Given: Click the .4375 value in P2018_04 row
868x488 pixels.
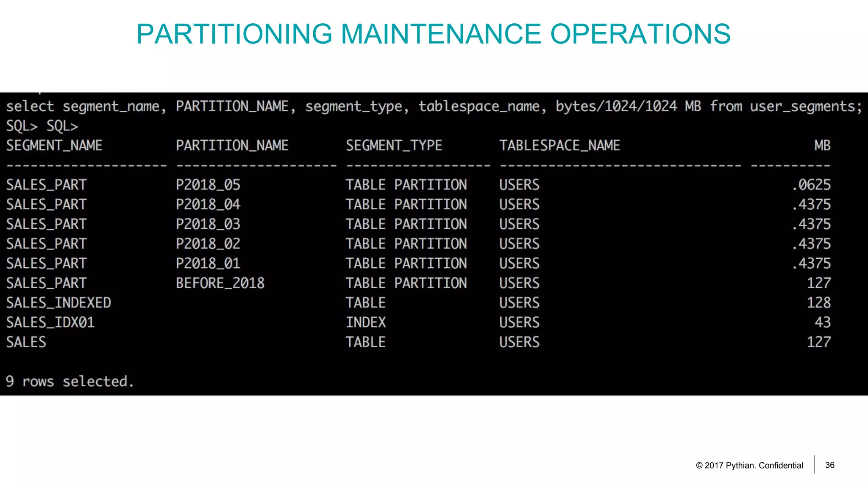Looking at the screenshot, I should [x=811, y=205].
